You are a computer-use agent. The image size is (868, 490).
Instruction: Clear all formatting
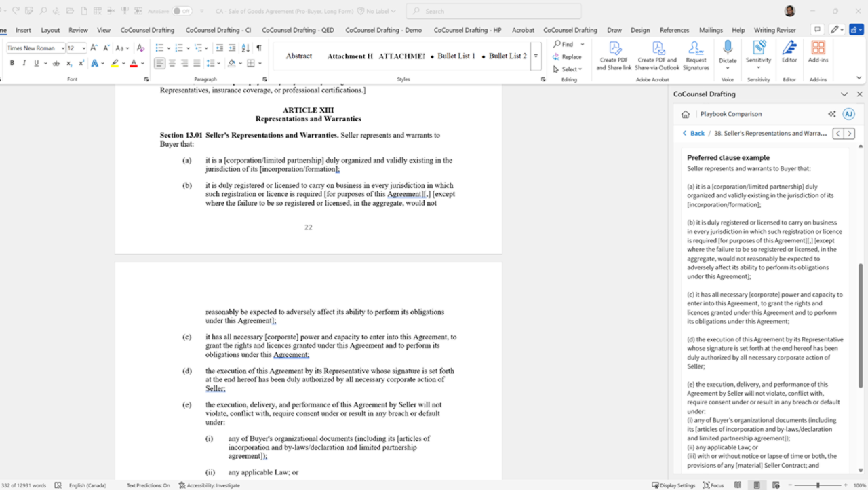pos(140,48)
